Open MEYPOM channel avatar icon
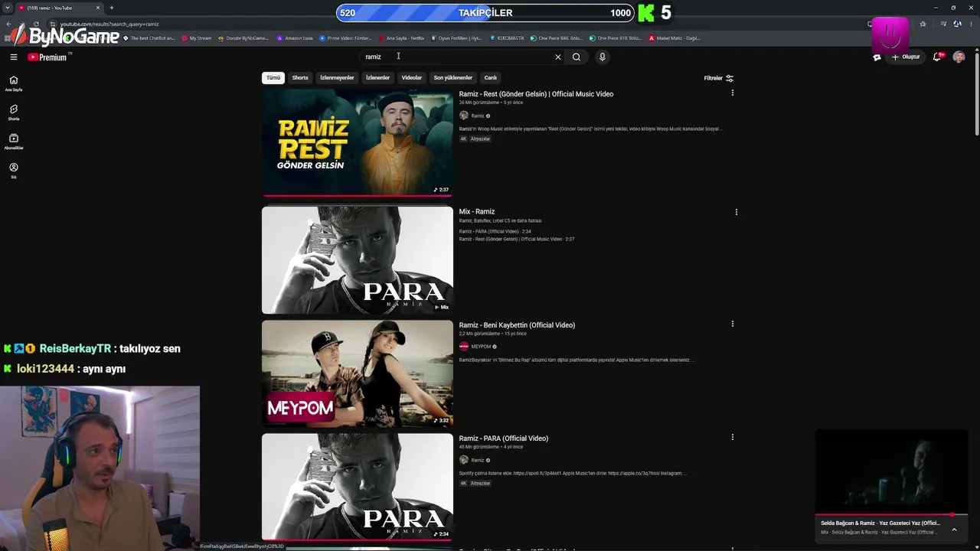The image size is (980, 551). 464,347
